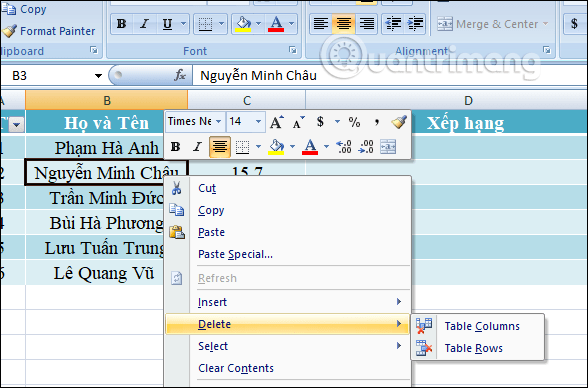Screen dimensions: 588x388
Task: Click the formula bar text field
Action: (x=390, y=76)
